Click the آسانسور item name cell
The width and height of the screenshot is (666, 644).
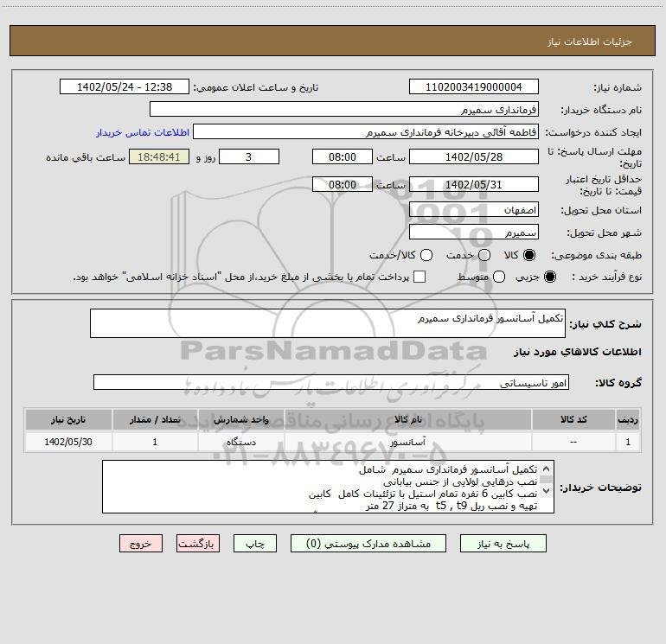click(408, 442)
